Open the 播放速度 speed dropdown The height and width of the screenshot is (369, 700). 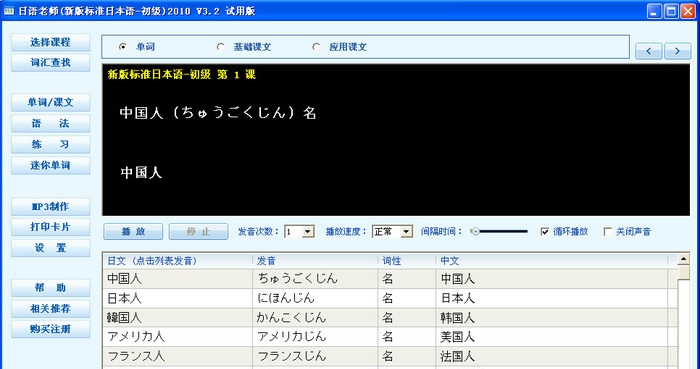[406, 232]
